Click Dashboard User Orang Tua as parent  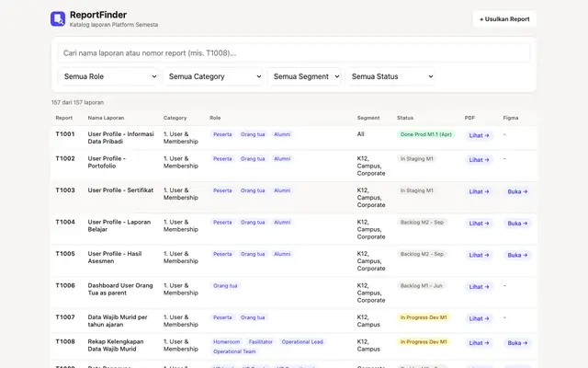(x=120, y=289)
